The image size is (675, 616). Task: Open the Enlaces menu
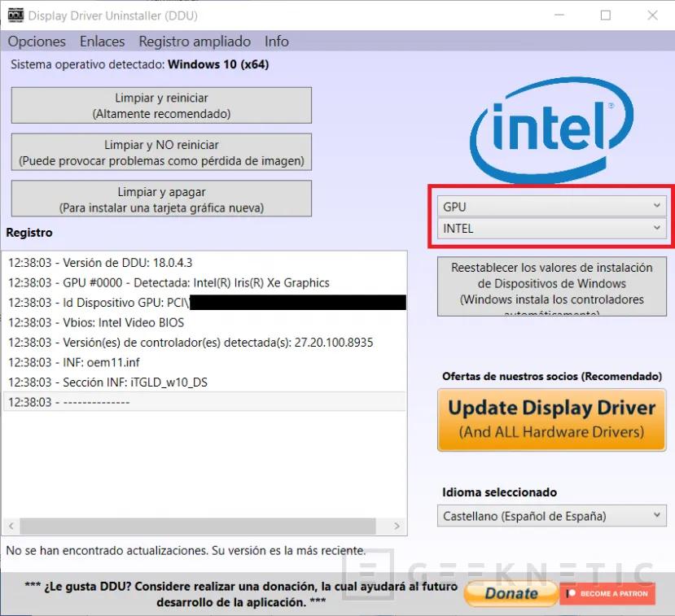click(x=102, y=42)
